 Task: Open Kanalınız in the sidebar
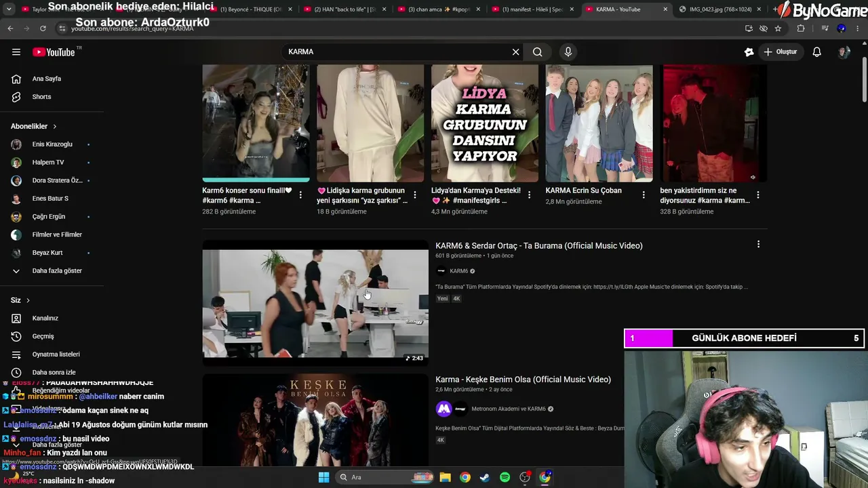(45, 319)
